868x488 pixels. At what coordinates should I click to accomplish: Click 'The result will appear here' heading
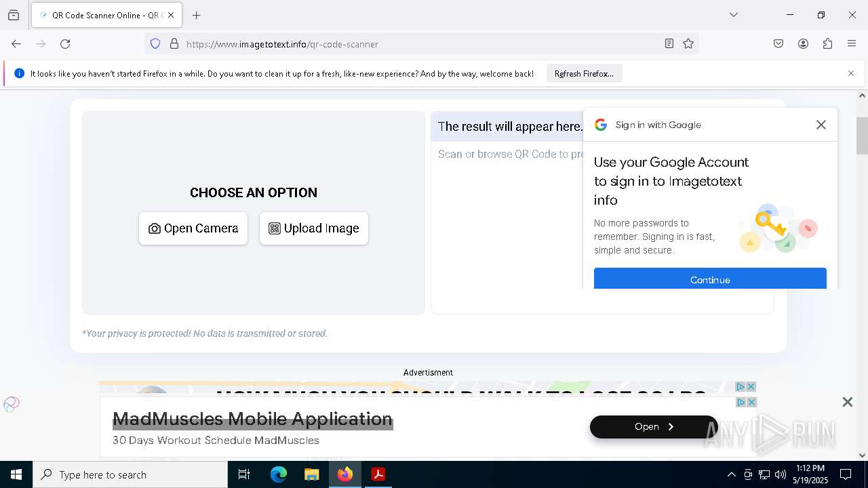click(x=510, y=127)
